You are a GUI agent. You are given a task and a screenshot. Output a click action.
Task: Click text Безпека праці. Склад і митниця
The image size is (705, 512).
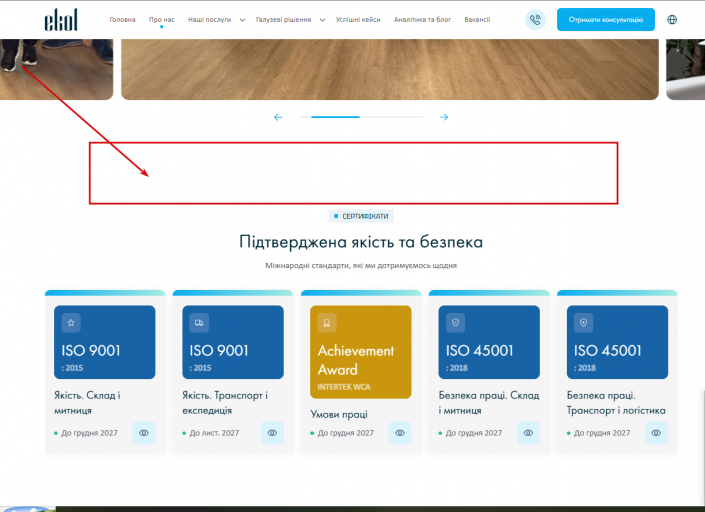tap(489, 403)
